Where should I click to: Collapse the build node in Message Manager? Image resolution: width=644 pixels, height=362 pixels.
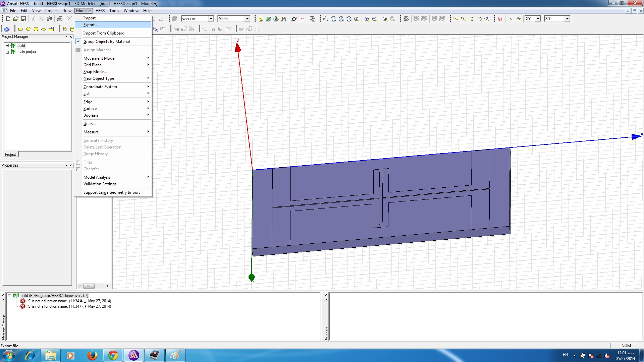[10, 296]
